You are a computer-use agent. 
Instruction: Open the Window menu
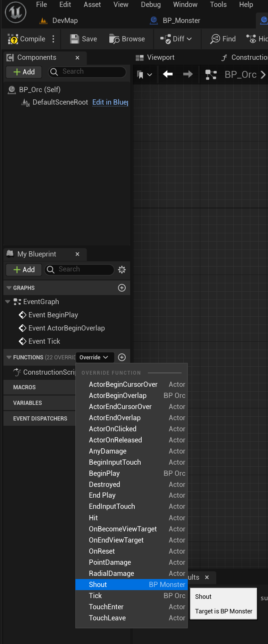[x=185, y=5]
